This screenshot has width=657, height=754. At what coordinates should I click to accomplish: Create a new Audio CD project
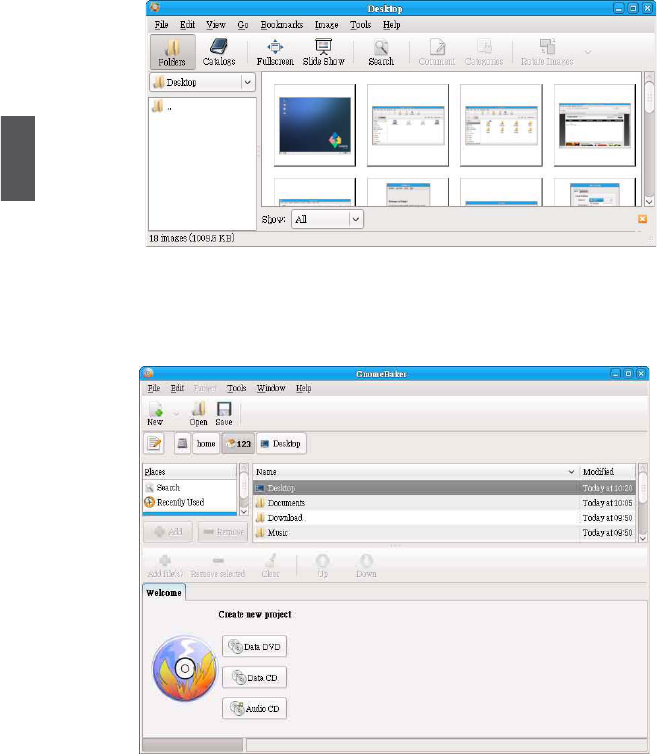click(254, 708)
